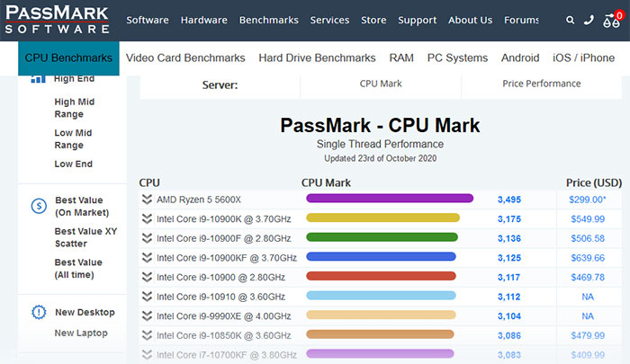Expand the Intel Core i9-10900KF row
The height and width of the screenshot is (364, 630).
tap(147, 257)
